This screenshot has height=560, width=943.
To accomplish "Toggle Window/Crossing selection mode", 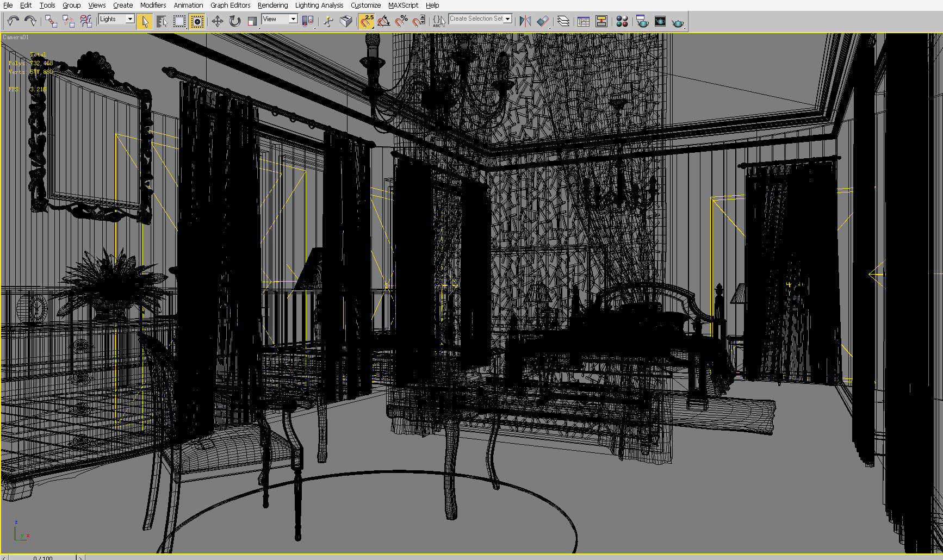I will coord(197,21).
